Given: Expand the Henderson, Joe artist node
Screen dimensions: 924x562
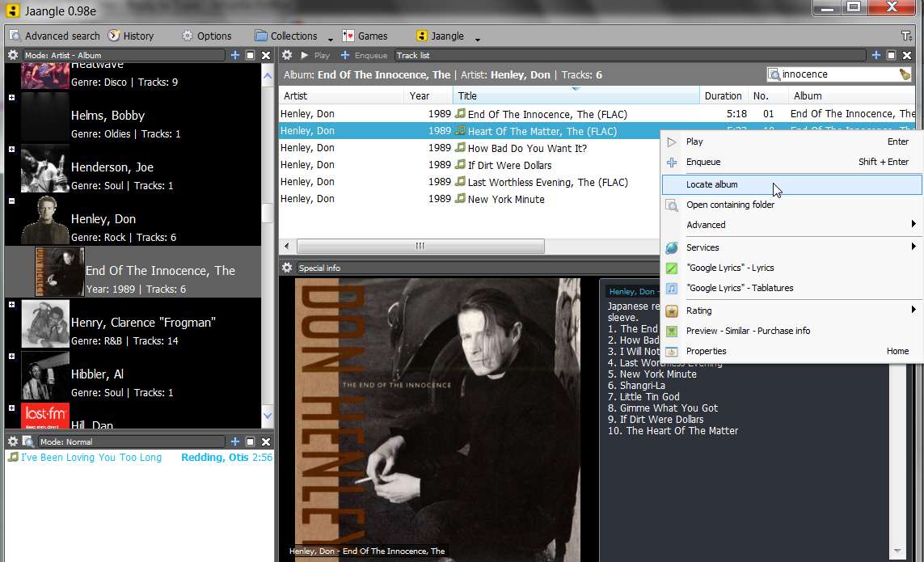Looking at the screenshot, I should coord(11,150).
